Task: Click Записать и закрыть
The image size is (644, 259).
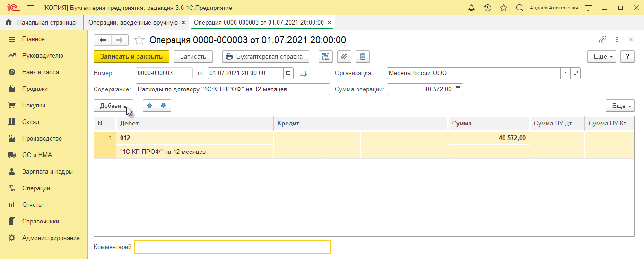Action: point(131,56)
